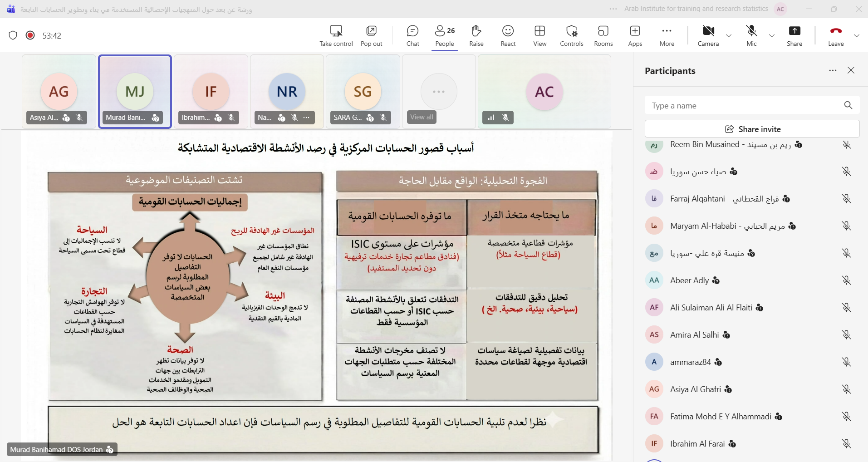868x462 pixels.
Task: Click the Share invite button
Action: pos(752,129)
